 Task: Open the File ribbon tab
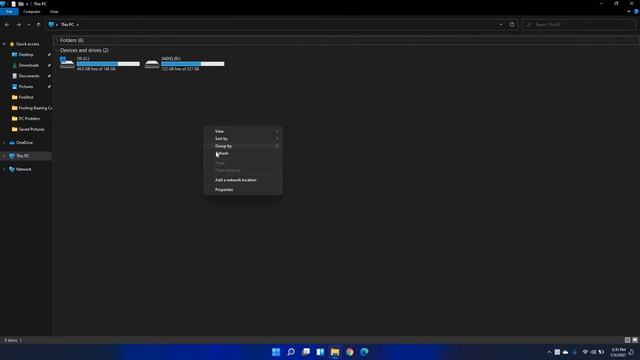(x=9, y=12)
